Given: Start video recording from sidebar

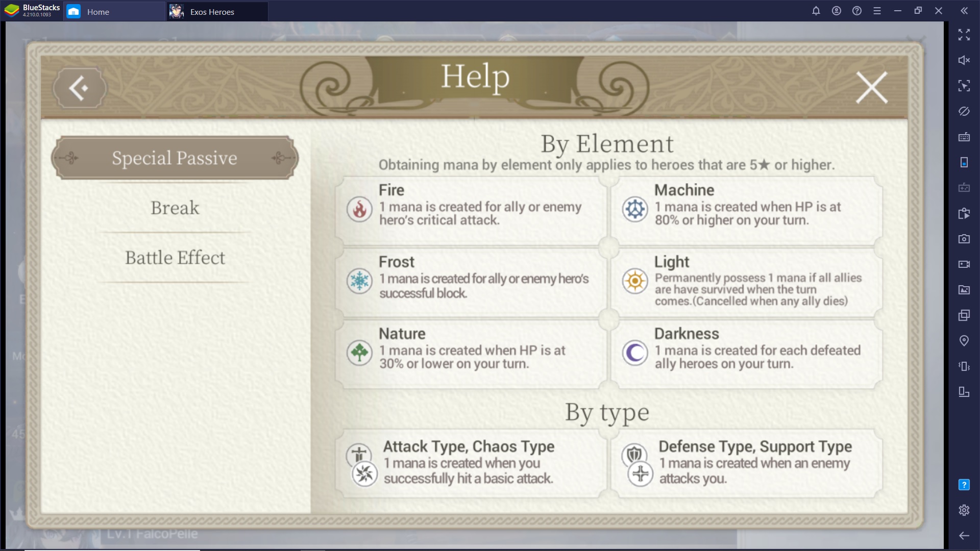Looking at the screenshot, I should [964, 264].
